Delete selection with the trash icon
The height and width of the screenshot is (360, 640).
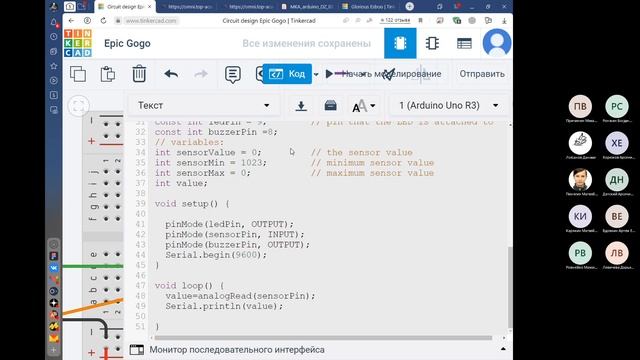coord(139,74)
